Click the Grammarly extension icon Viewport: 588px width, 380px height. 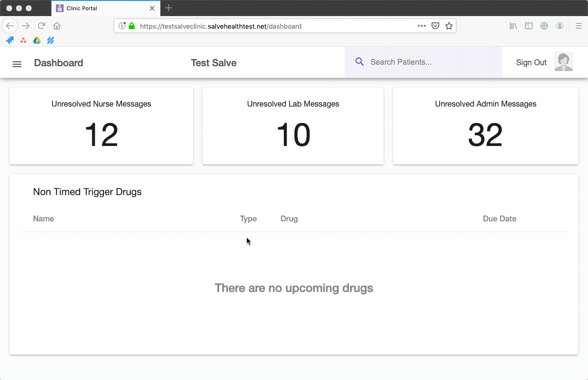point(544,26)
